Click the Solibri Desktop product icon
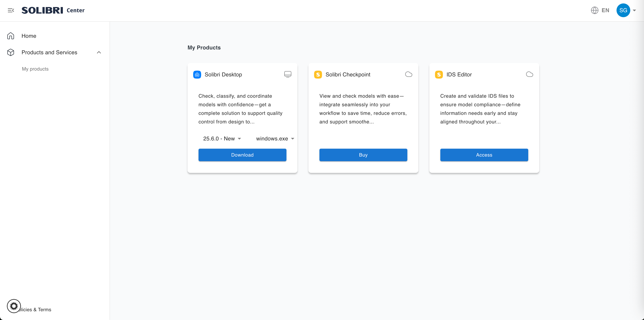Viewport: 644px width, 320px height. [x=197, y=75]
